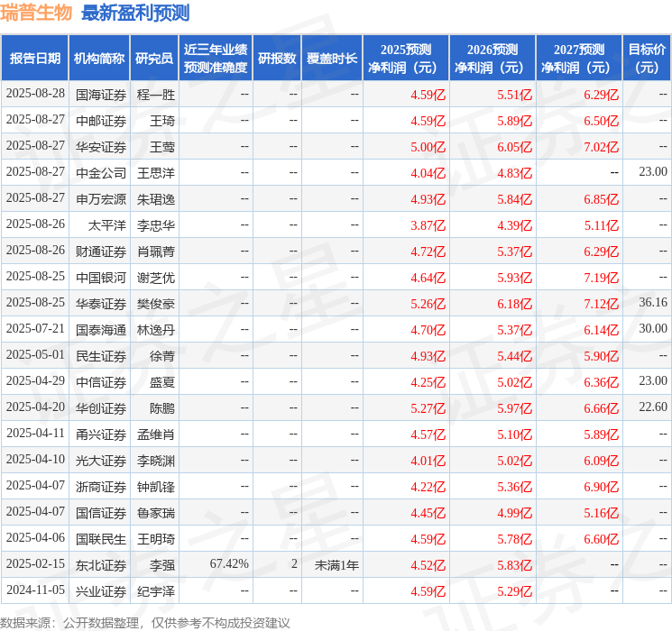Click the 国信证券 institution cell
Screen dimensions: 672x631
click(101, 513)
